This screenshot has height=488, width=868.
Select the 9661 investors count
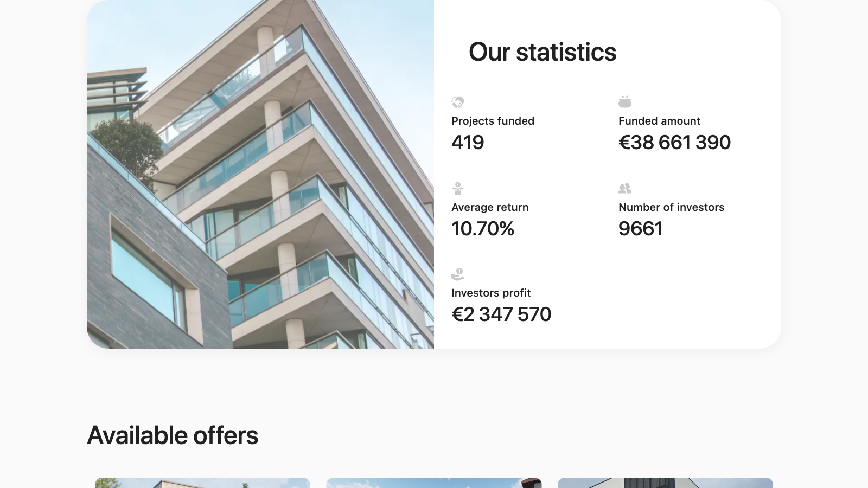[641, 229]
